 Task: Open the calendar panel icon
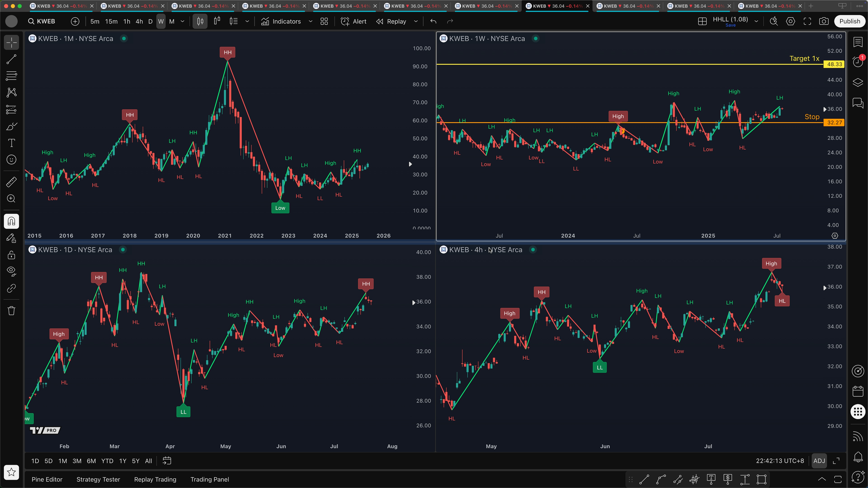point(858,391)
